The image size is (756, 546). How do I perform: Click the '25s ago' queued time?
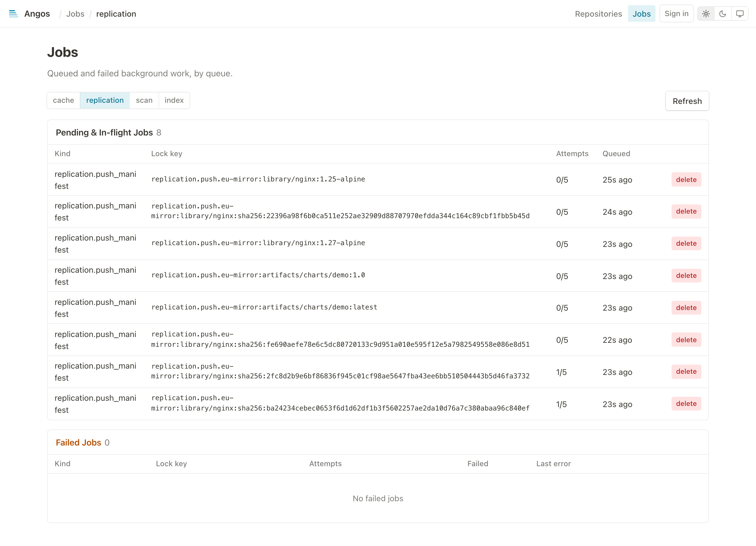tap(617, 180)
